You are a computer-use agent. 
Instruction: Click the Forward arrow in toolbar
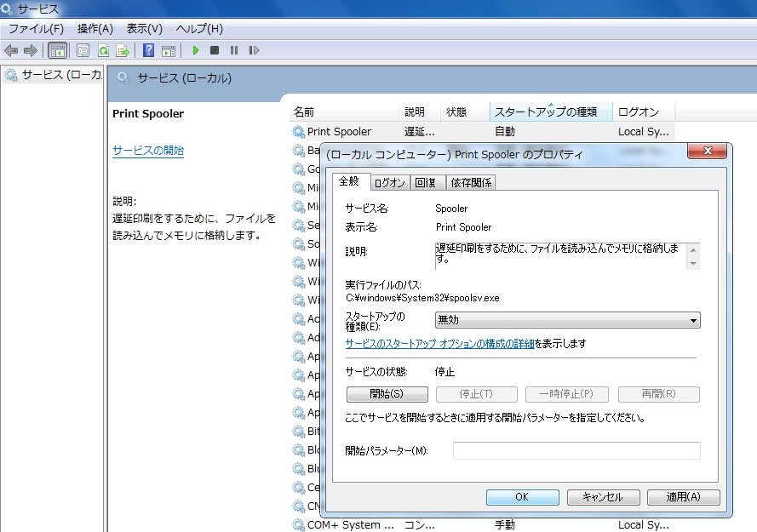click(x=30, y=50)
